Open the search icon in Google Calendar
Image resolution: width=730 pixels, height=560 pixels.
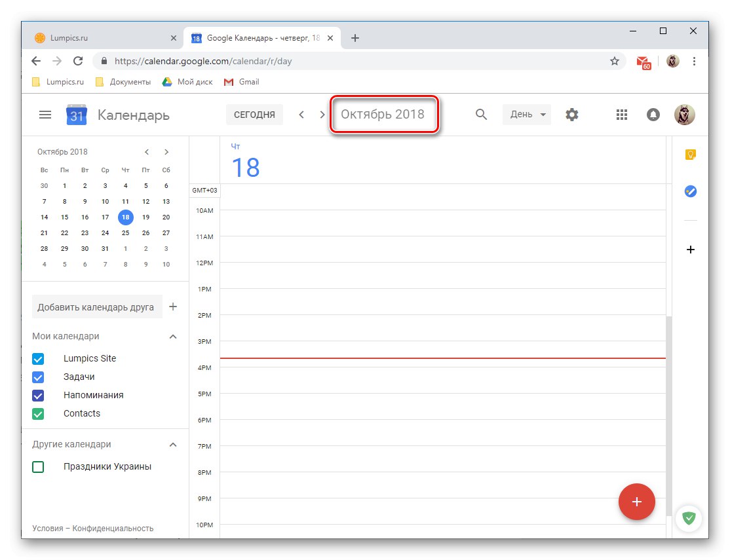pos(481,114)
